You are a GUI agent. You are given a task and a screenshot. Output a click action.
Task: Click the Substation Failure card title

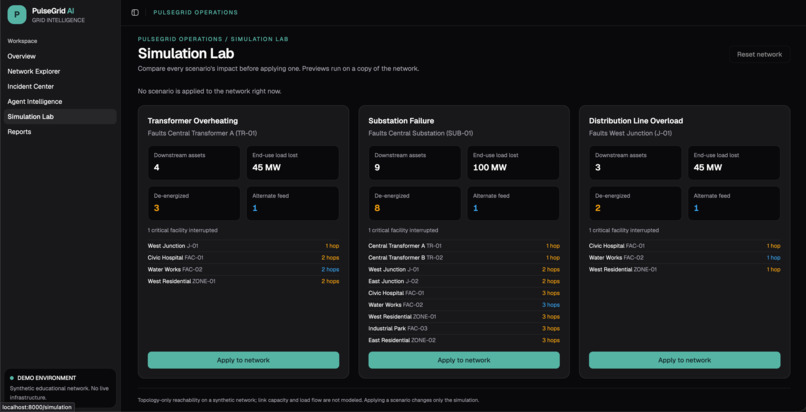401,121
